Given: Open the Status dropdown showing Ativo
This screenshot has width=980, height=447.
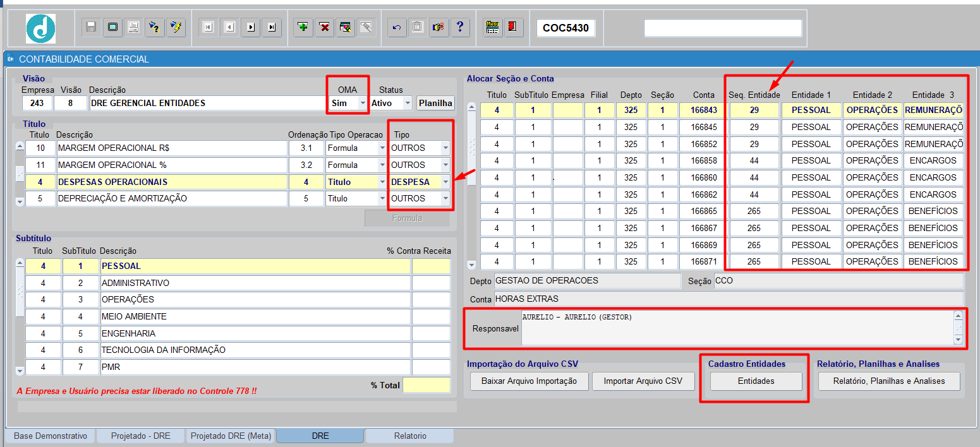Looking at the screenshot, I should pyautogui.click(x=407, y=103).
